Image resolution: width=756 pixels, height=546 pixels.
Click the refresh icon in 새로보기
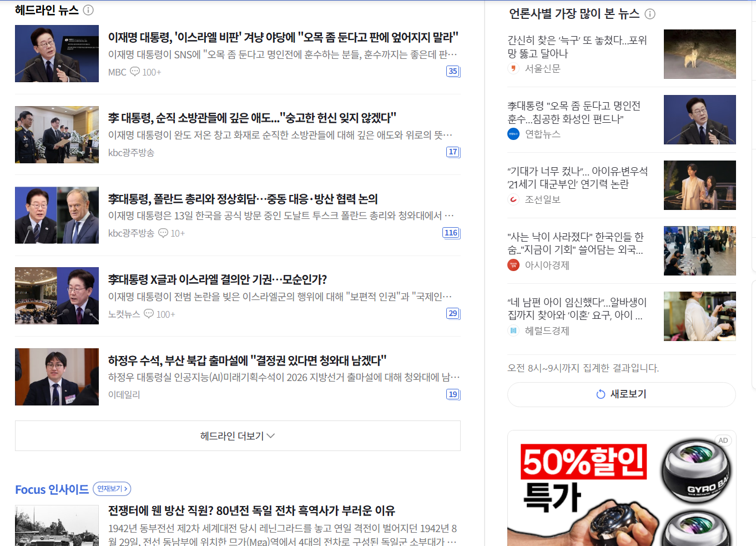(x=601, y=394)
